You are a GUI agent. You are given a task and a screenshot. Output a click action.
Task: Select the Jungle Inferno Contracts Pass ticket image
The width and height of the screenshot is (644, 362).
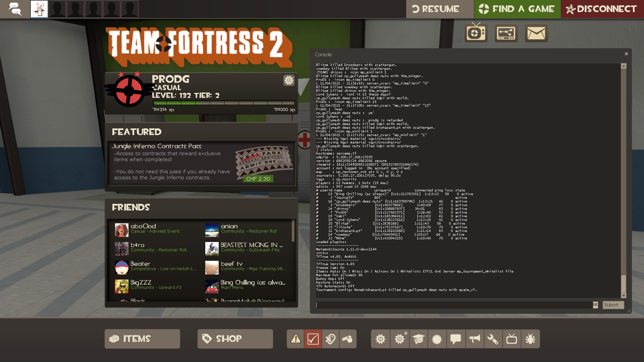pyautogui.click(x=264, y=163)
